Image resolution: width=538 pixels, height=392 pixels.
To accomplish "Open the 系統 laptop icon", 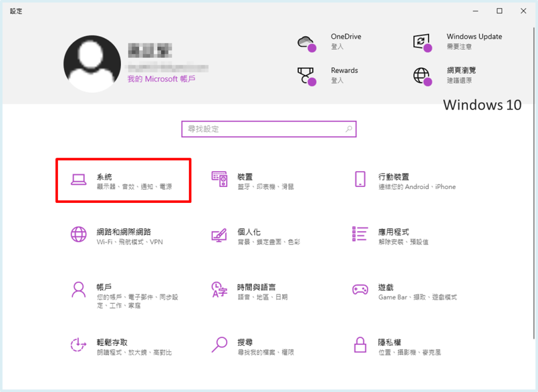I will tap(78, 180).
